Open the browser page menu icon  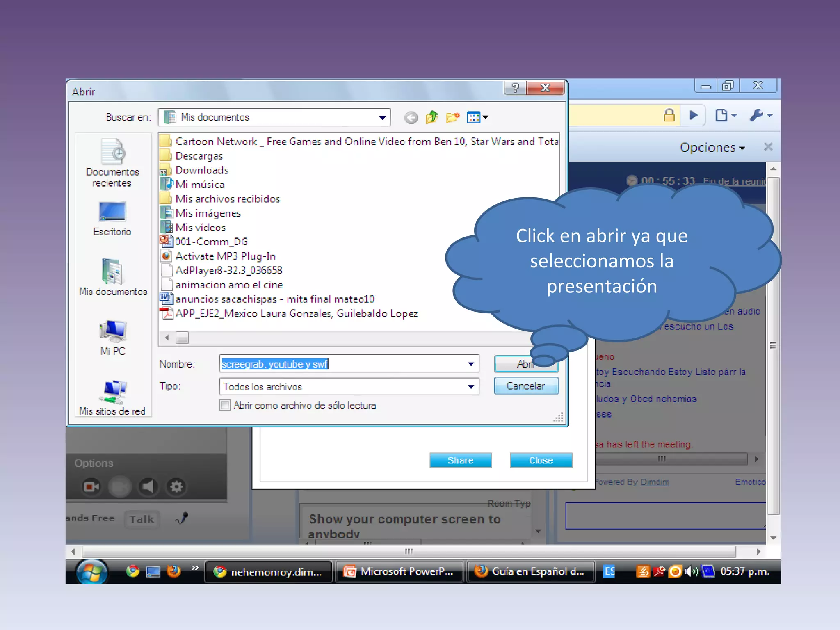click(726, 115)
